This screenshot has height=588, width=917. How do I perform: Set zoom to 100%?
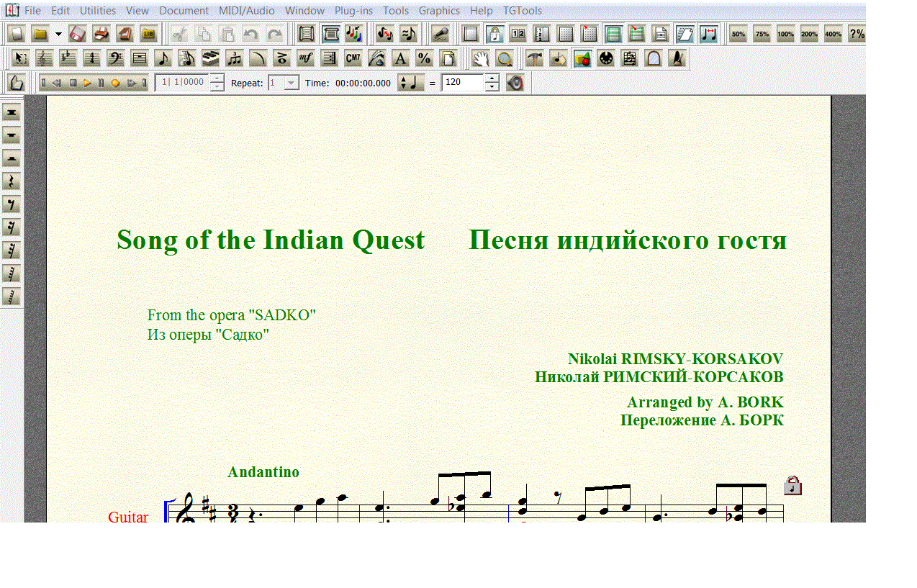pyautogui.click(x=785, y=34)
